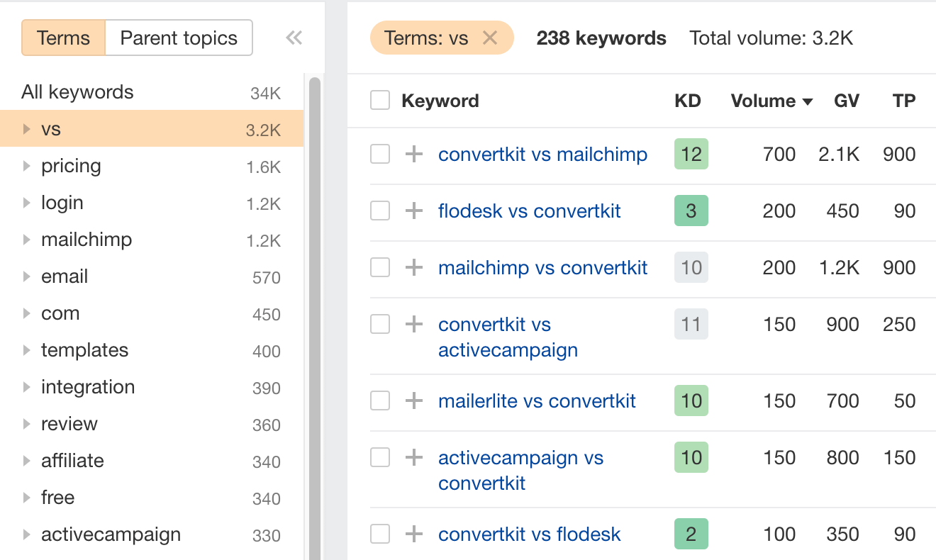This screenshot has height=560, width=936.
Task: Remove the "Terms: vs" filter via its X
Action: coord(489,38)
